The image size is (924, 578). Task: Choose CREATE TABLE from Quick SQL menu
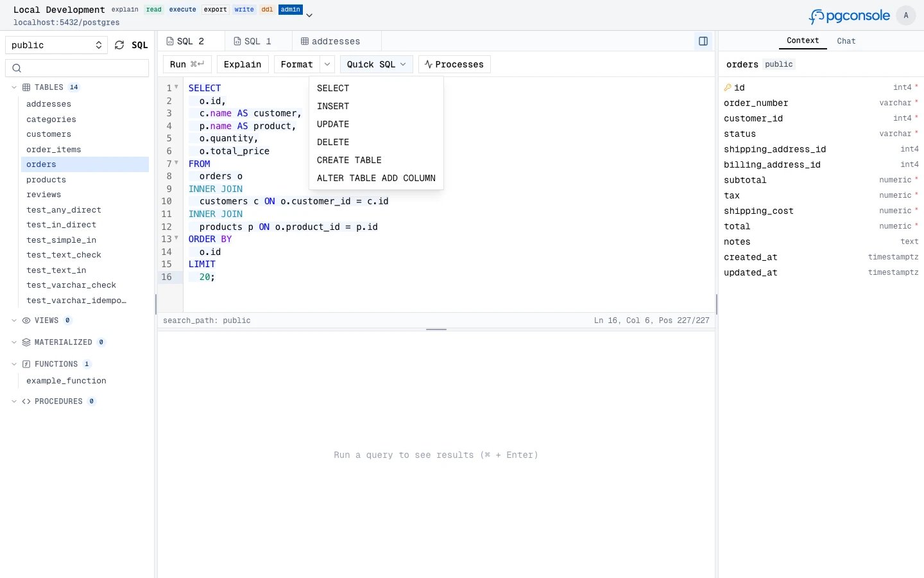[376, 160]
